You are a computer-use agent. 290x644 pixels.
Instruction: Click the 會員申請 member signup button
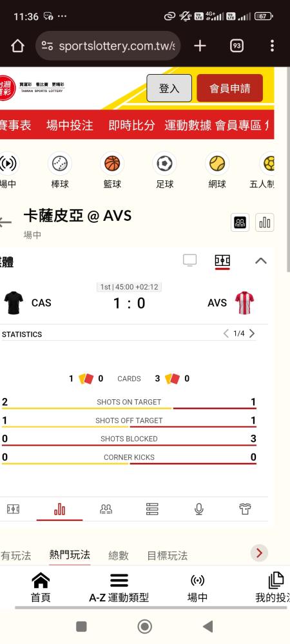click(x=229, y=88)
